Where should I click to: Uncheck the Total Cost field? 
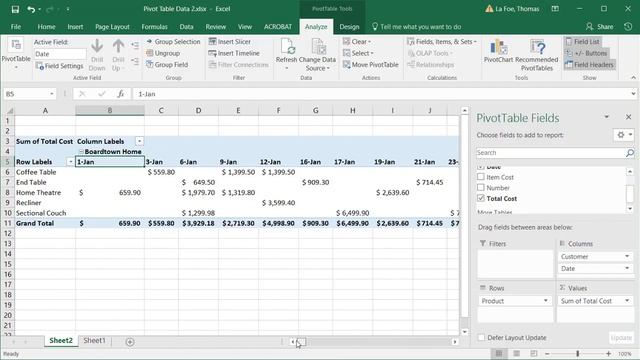pyautogui.click(x=481, y=198)
